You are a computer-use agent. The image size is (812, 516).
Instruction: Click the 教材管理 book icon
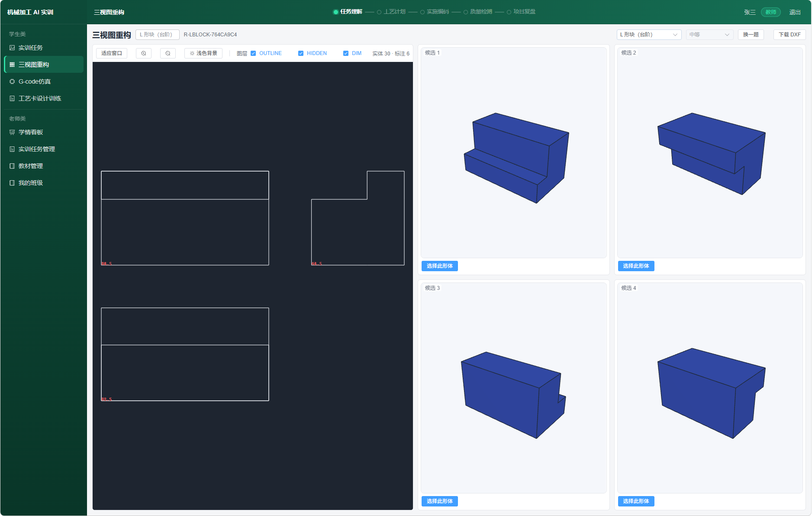click(12, 166)
